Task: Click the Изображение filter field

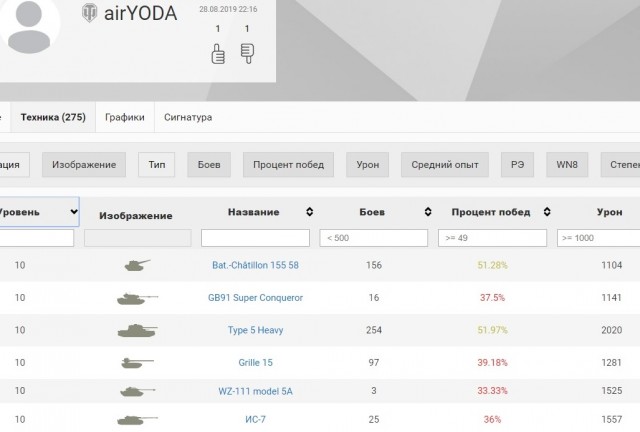Action: pos(138,238)
